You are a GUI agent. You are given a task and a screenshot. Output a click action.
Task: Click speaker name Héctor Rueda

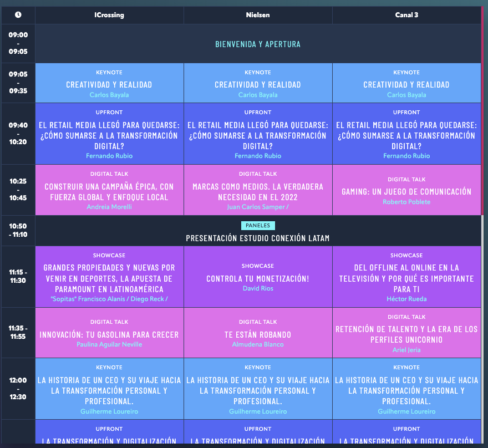(x=406, y=299)
